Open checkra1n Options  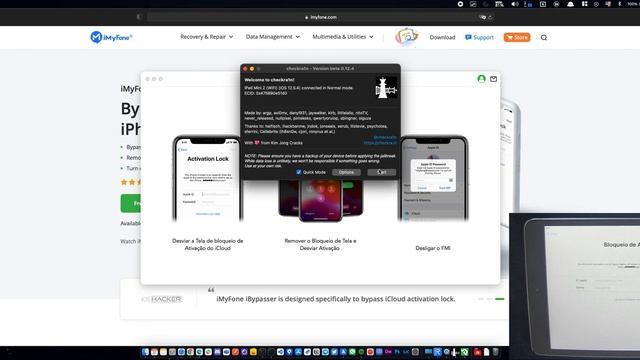click(346, 172)
